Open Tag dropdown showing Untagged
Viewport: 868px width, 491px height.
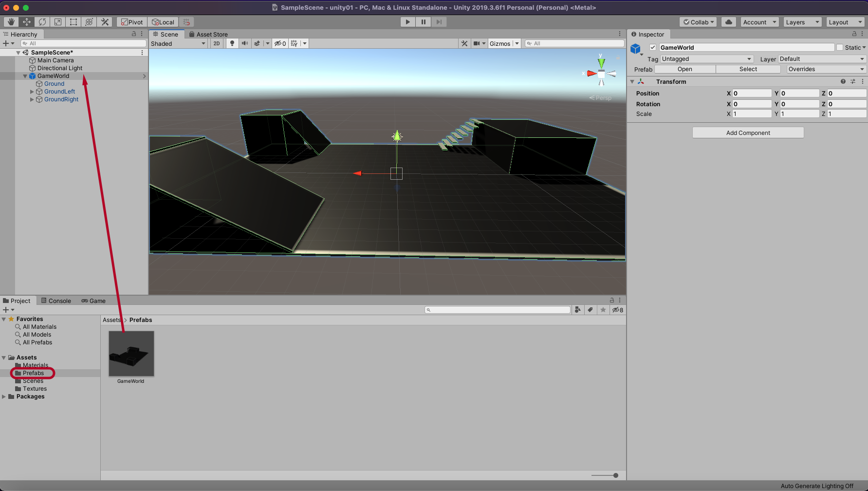707,59
